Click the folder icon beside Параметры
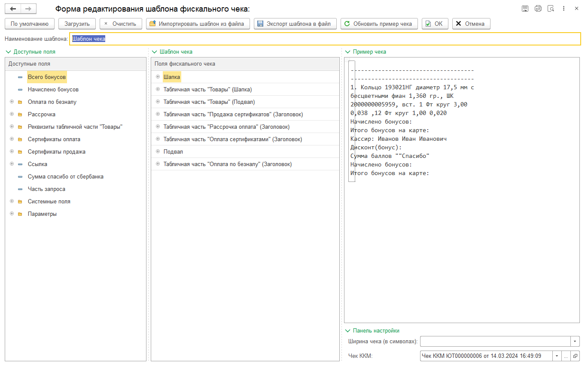The height and width of the screenshot is (366, 588). 20,214
